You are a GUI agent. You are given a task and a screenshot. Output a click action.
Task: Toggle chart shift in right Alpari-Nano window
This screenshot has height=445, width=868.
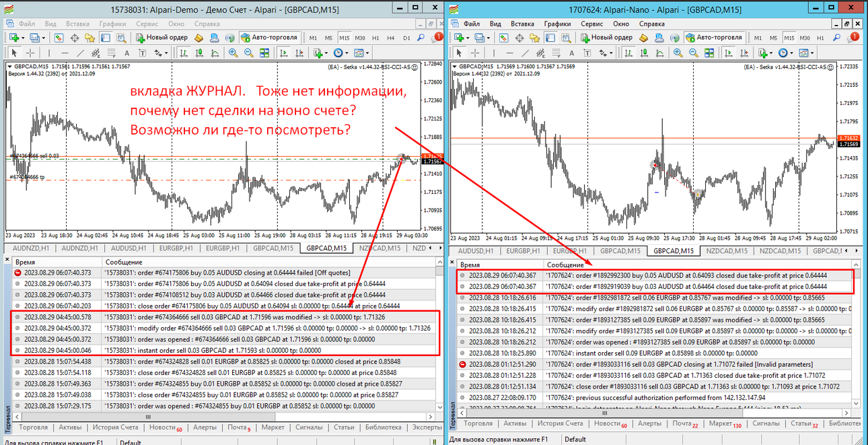(744, 53)
